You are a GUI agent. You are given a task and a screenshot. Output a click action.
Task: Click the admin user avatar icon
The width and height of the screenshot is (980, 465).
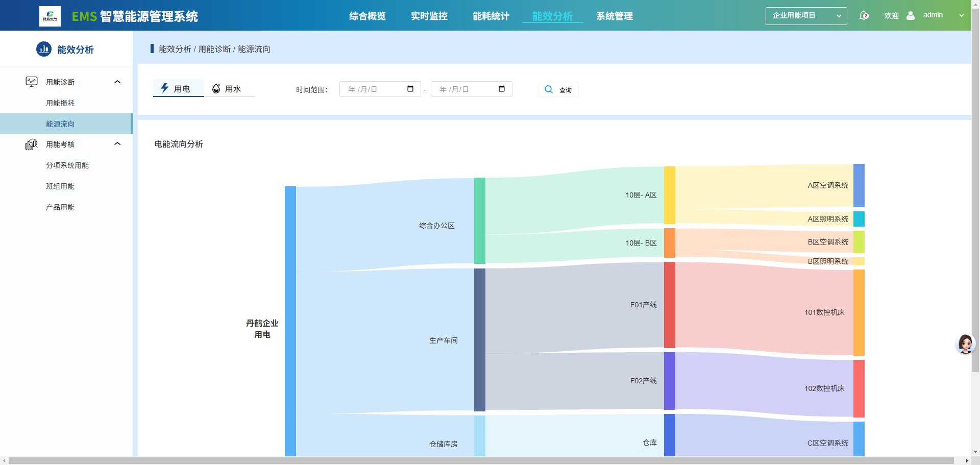pyautogui.click(x=911, y=15)
